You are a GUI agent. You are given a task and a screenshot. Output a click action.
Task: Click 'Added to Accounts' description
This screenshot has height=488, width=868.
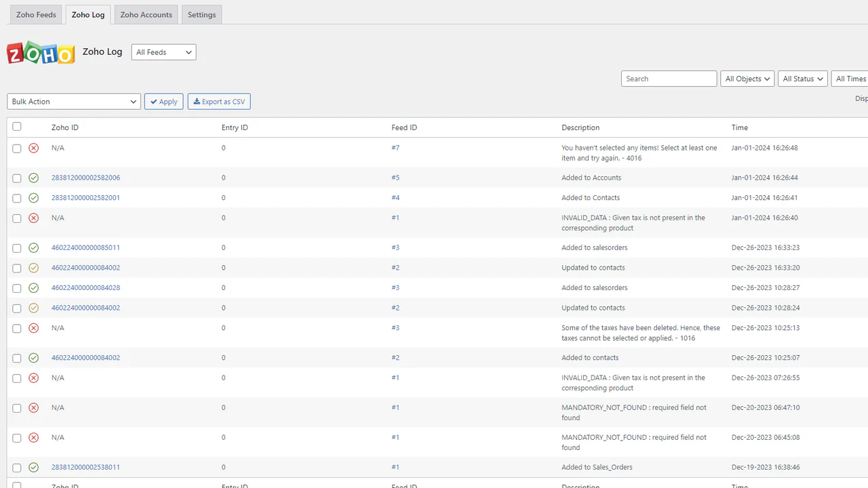point(591,178)
